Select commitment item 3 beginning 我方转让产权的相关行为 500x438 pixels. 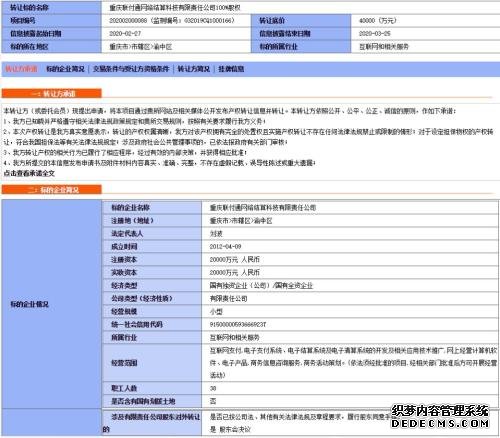pyautogui.click(x=125, y=153)
